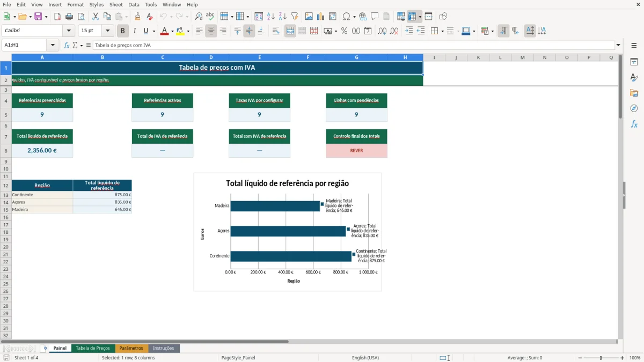Open the Gallery panel in the sidebar
This screenshot has width=644, height=362.
[x=634, y=93]
